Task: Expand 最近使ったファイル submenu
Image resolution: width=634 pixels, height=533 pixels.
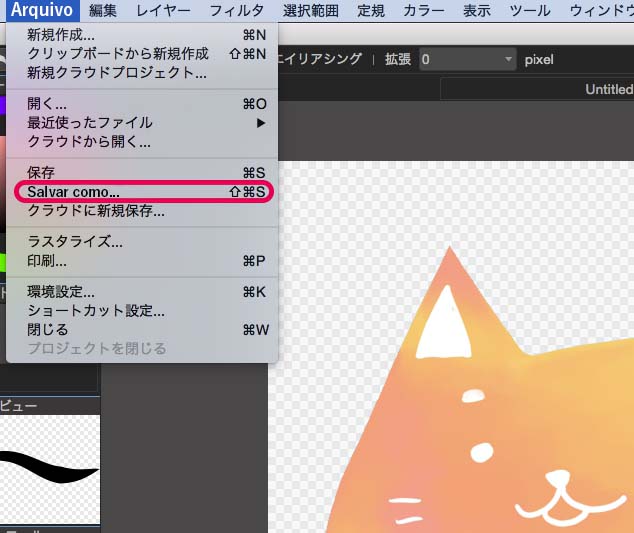Action: pos(142,123)
